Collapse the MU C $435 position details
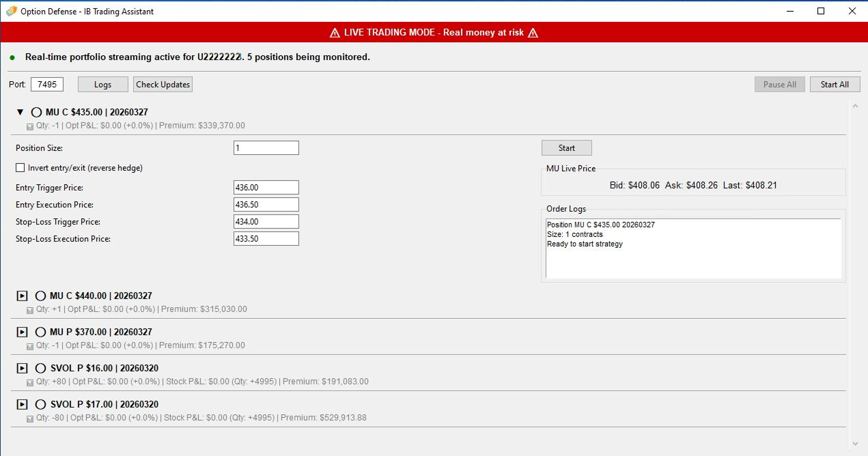The width and height of the screenshot is (868, 456). [20, 112]
